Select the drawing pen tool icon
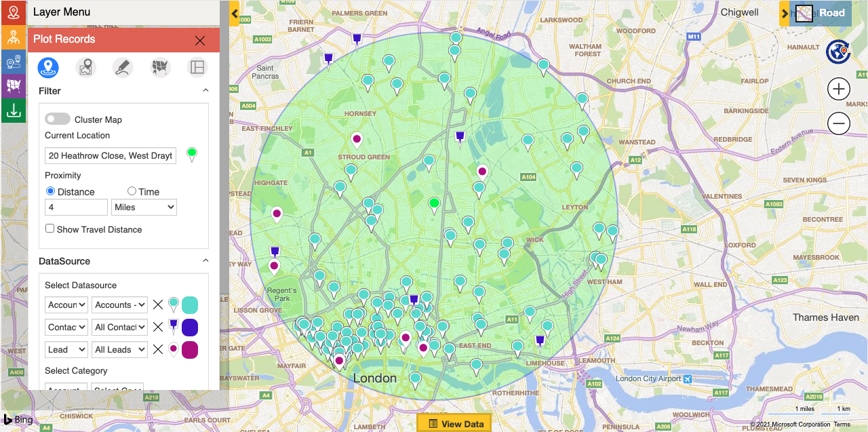Image resolution: width=868 pixels, height=432 pixels. [123, 67]
